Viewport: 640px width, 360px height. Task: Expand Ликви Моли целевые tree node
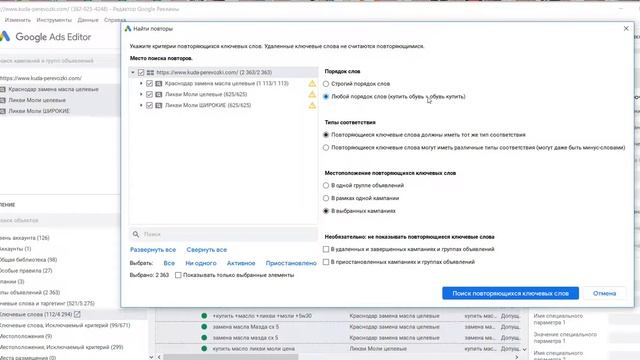click(141, 94)
